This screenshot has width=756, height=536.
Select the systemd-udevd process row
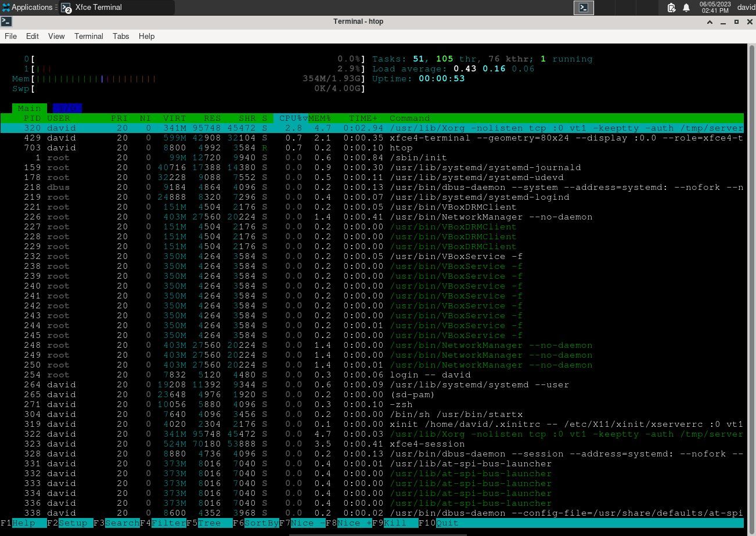pos(372,177)
